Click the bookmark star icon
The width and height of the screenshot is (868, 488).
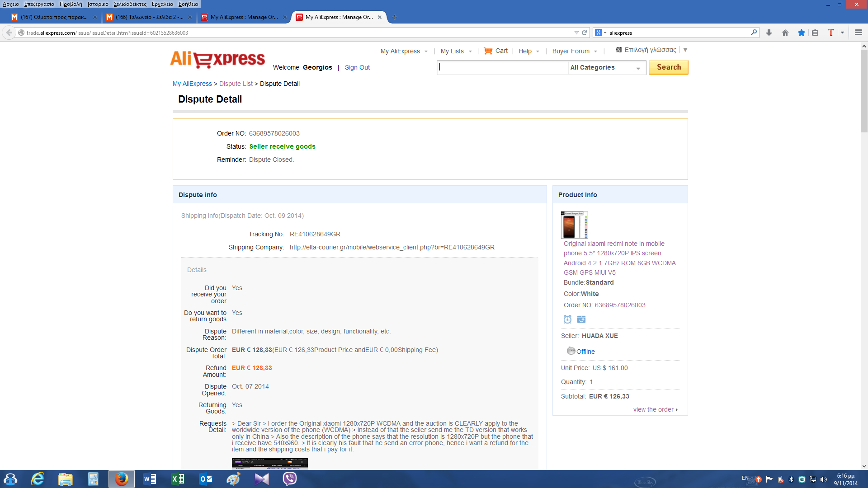click(801, 33)
